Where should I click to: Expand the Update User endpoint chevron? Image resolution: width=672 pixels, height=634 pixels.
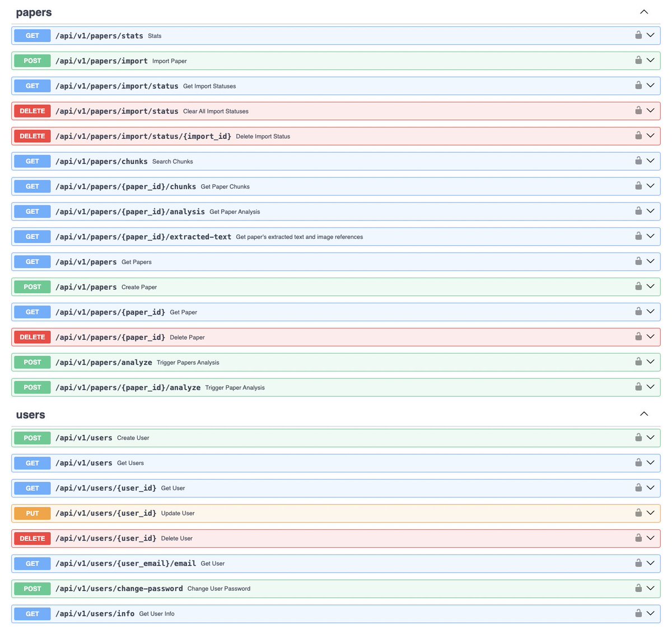651,513
